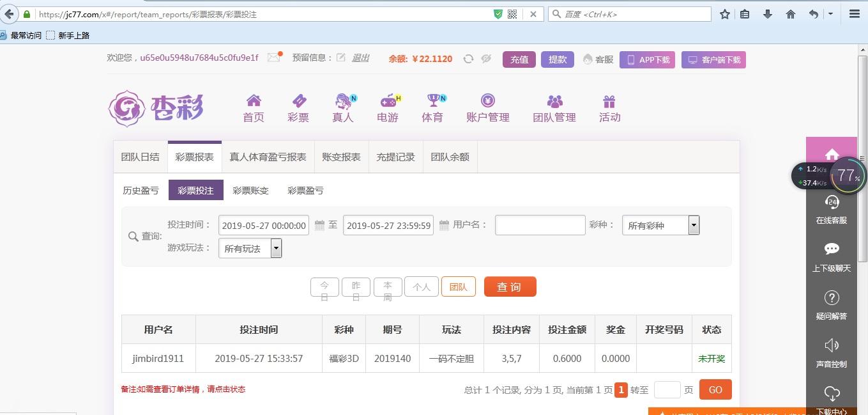Select 彩票盈亏 sub-tab
868x415 pixels.
pos(305,191)
